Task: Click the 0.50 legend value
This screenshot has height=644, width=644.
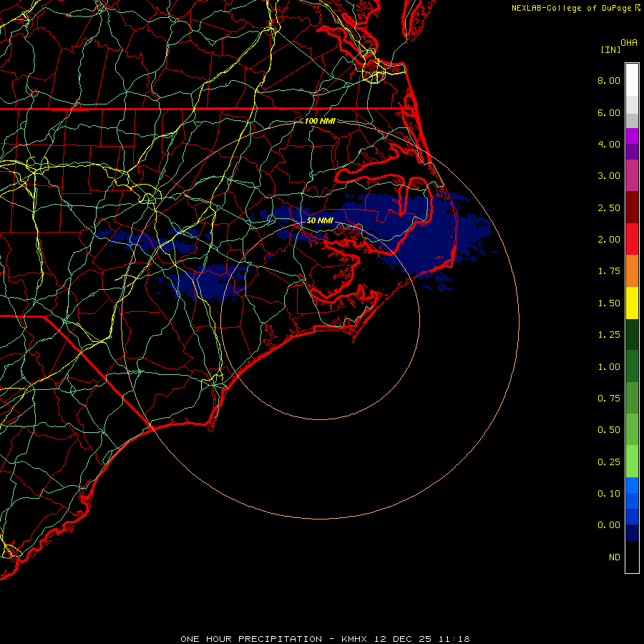Action: (x=609, y=430)
